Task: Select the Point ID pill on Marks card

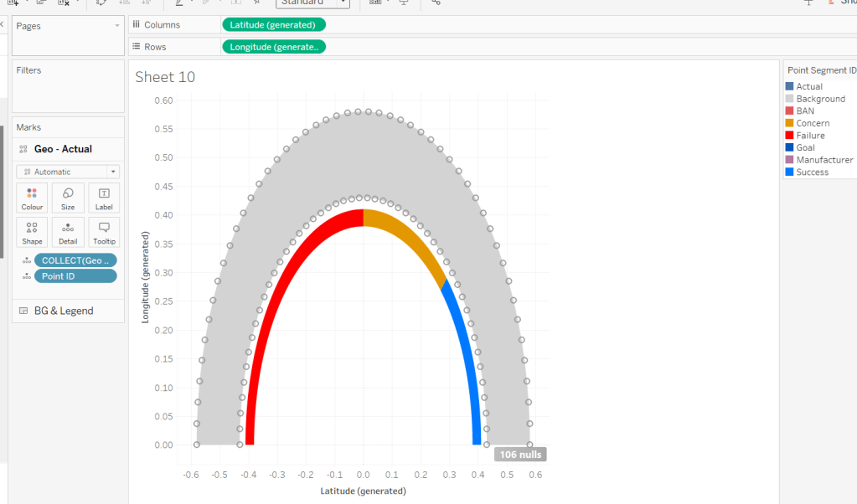Action: pos(75,276)
